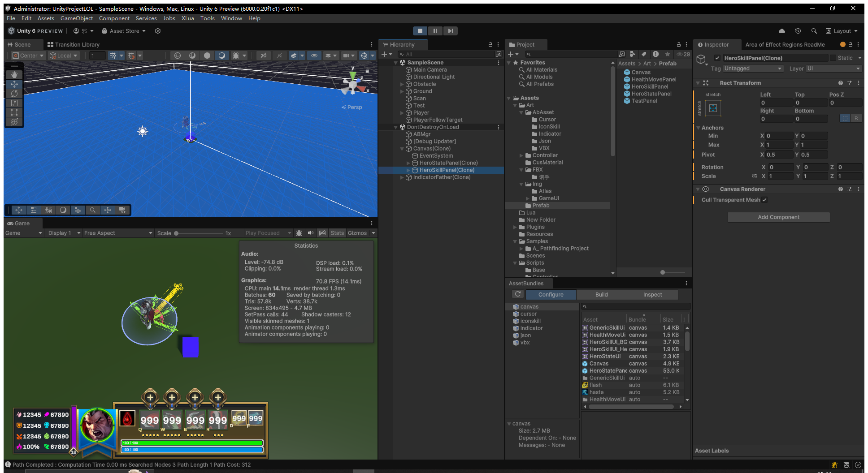This screenshot has height=473, width=868.
Task: Toggle the Stats overlay button
Action: click(337, 233)
